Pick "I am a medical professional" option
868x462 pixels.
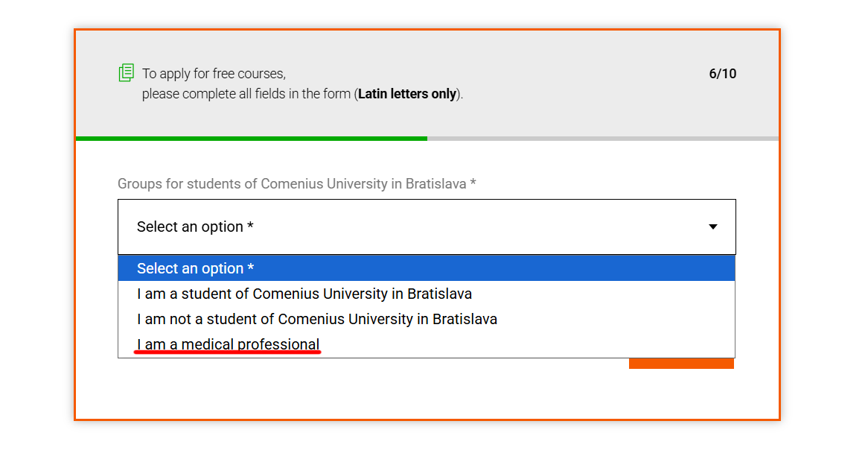(229, 344)
